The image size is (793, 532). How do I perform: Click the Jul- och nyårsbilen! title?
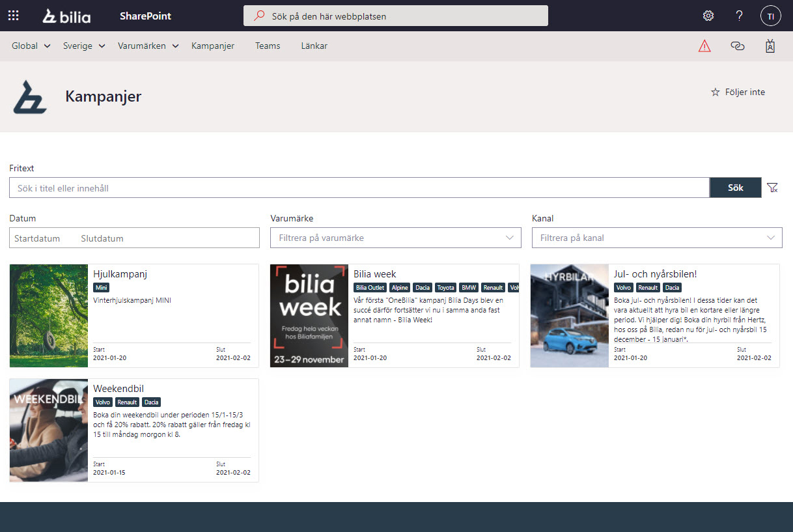coord(656,274)
